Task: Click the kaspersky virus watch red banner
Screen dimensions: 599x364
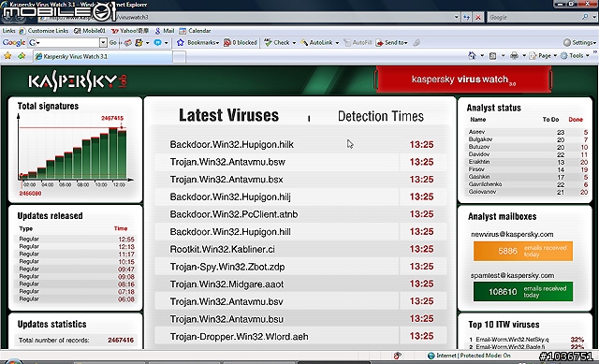Action: (463, 80)
